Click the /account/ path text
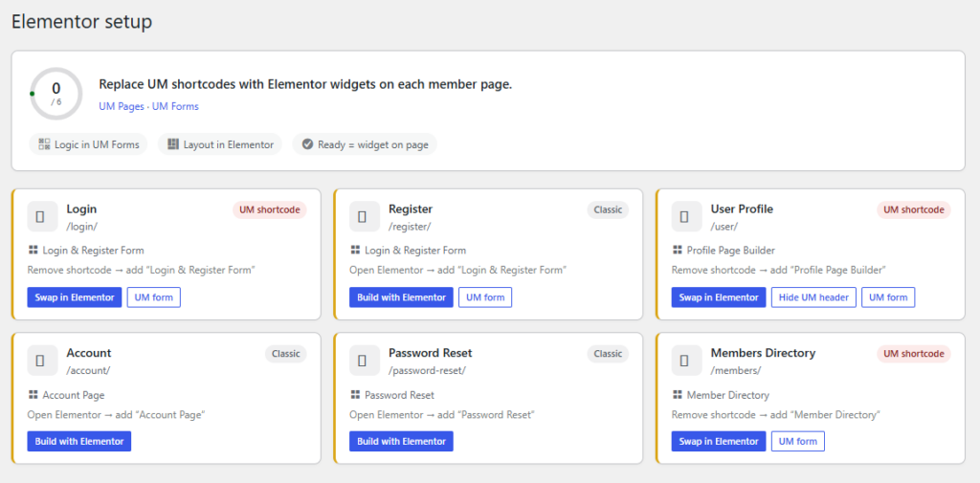 (88, 370)
